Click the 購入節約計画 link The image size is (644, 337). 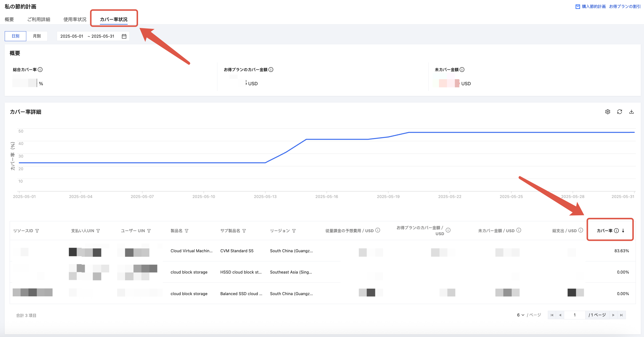click(x=593, y=6)
